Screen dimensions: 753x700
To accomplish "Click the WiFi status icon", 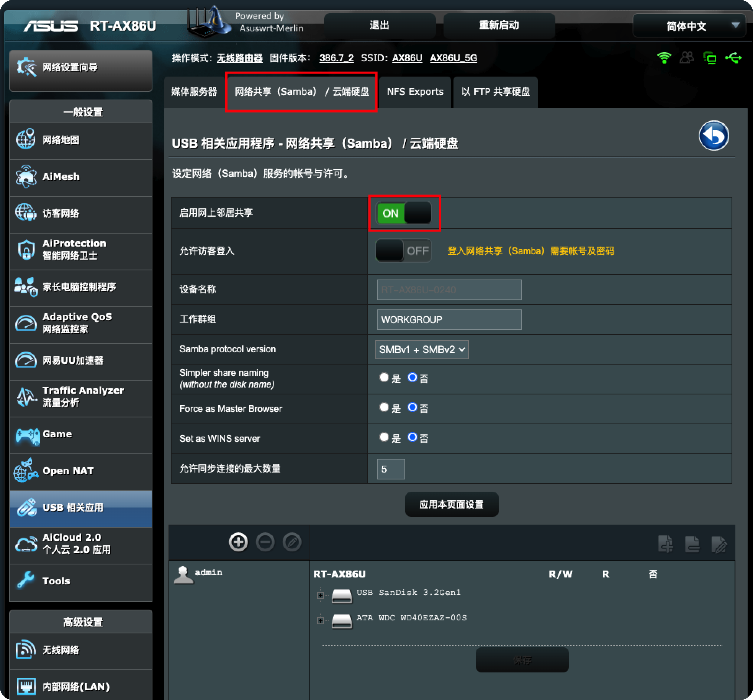I will (664, 58).
